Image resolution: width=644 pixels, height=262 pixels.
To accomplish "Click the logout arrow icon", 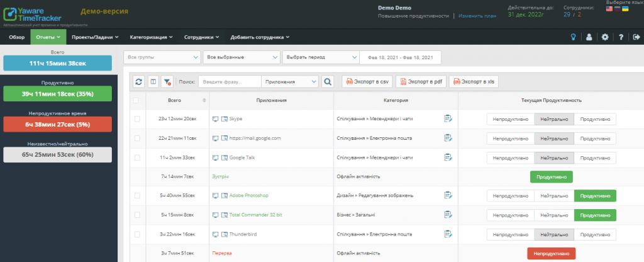I will point(636,37).
